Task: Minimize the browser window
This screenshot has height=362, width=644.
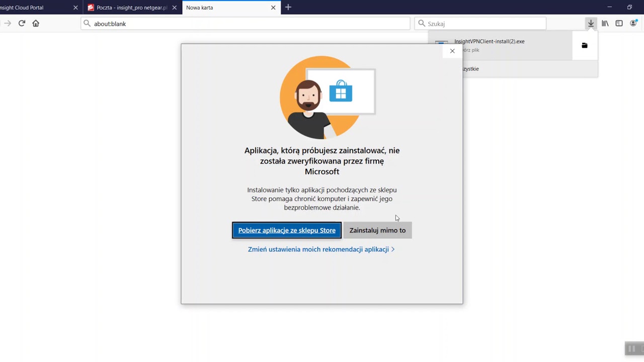Action: coord(609,7)
